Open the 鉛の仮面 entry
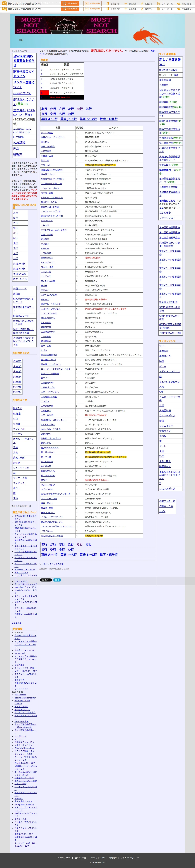Screen dimensions: 195x868 click(x=45, y=239)
